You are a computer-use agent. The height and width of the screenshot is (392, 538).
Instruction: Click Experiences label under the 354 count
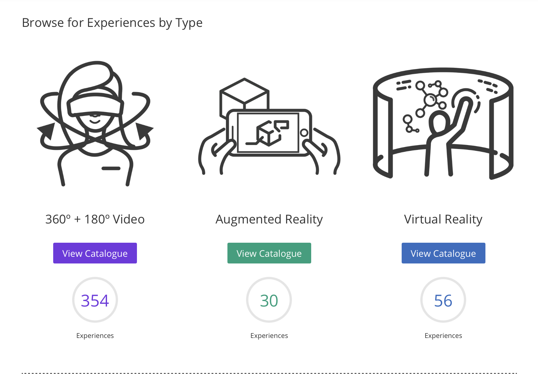pyautogui.click(x=95, y=336)
